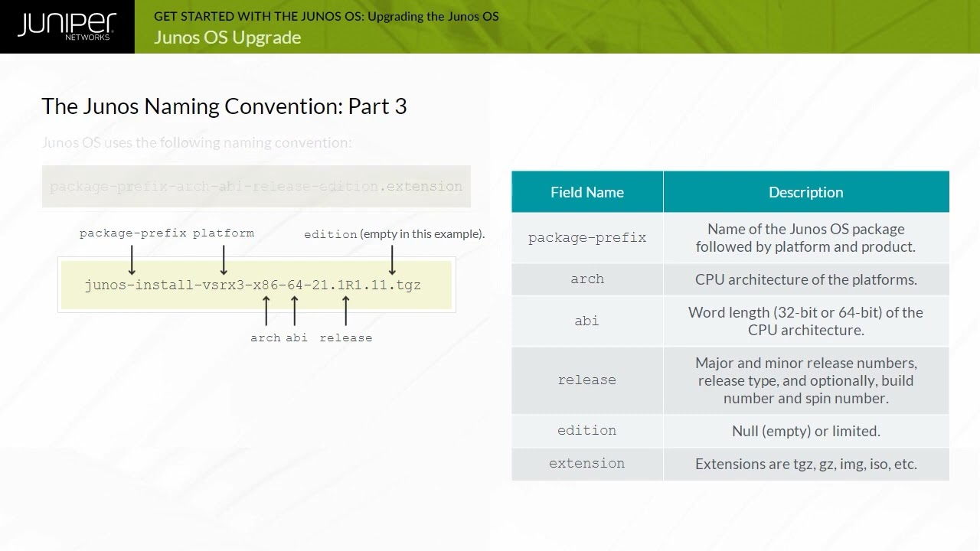Click the Juniper Networks logo

(67, 26)
